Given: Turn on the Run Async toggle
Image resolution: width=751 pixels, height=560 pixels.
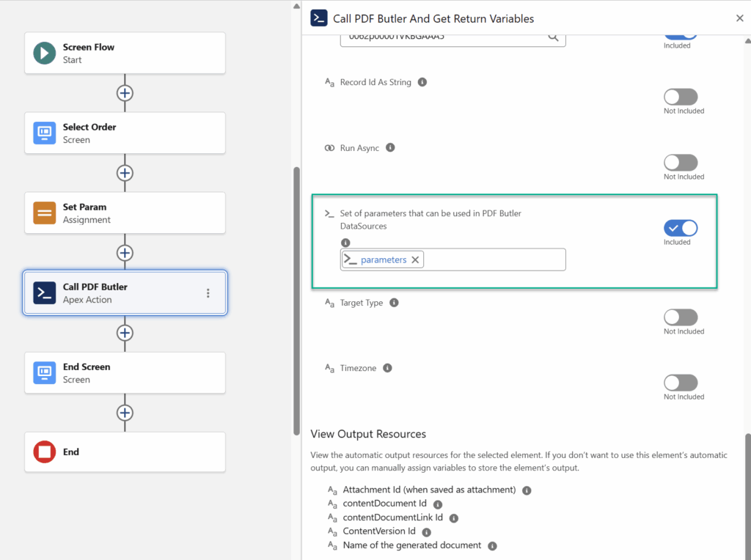Looking at the screenshot, I should point(680,163).
